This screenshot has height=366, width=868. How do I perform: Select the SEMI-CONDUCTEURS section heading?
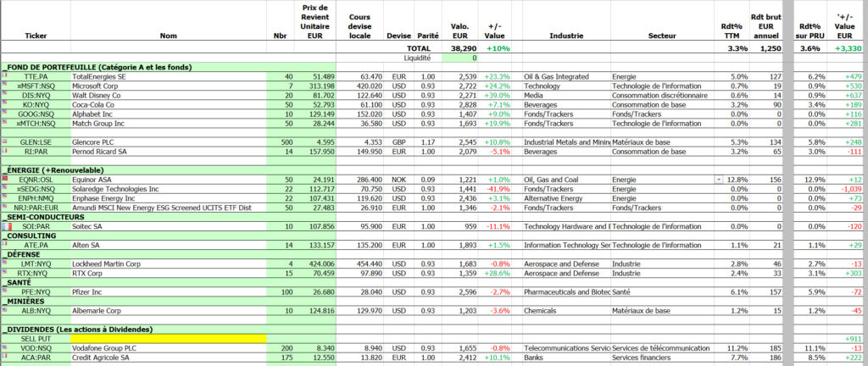pos(42,217)
